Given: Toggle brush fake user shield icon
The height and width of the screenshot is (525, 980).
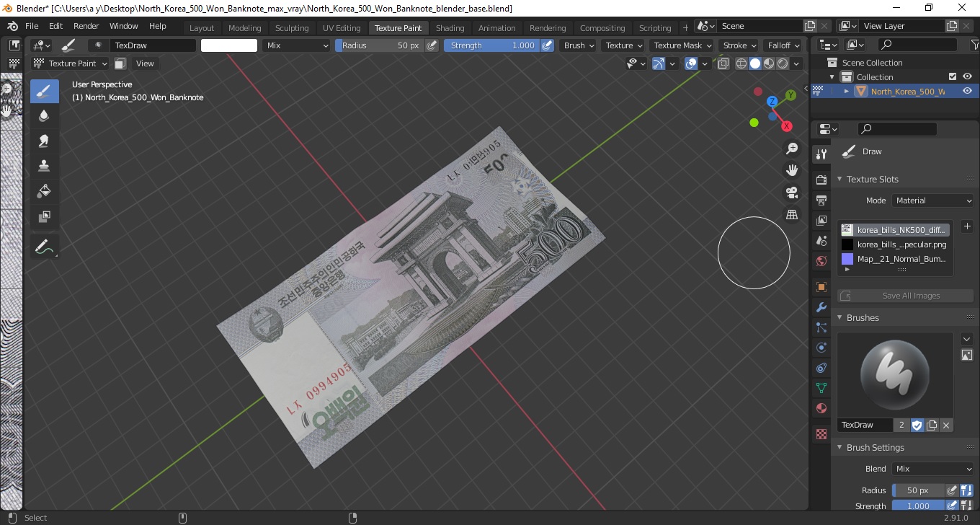Looking at the screenshot, I should tap(917, 425).
